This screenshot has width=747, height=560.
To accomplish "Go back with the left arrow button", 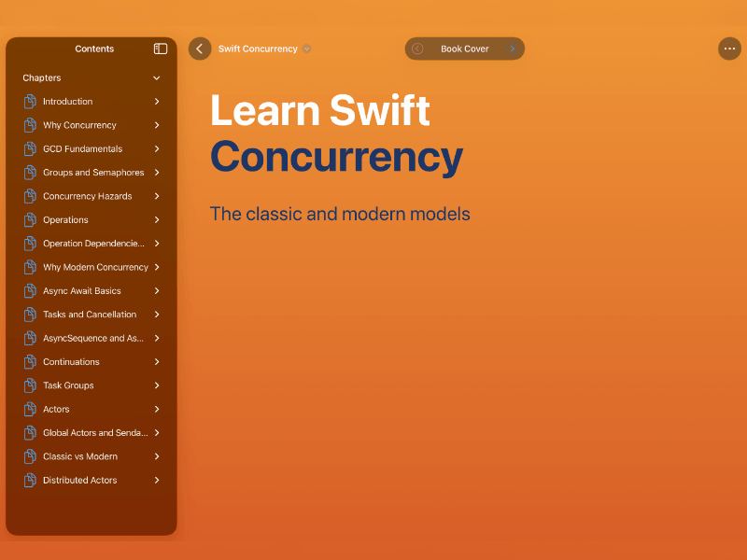I will tap(200, 49).
